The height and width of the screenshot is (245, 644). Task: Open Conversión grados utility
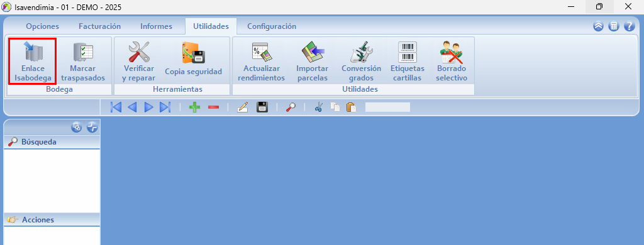click(362, 61)
